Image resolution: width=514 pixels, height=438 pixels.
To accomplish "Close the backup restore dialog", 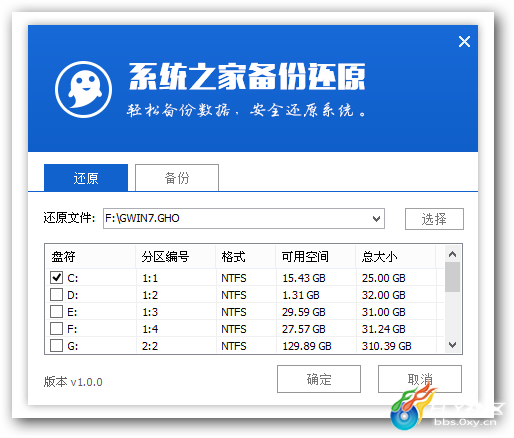I will (464, 42).
